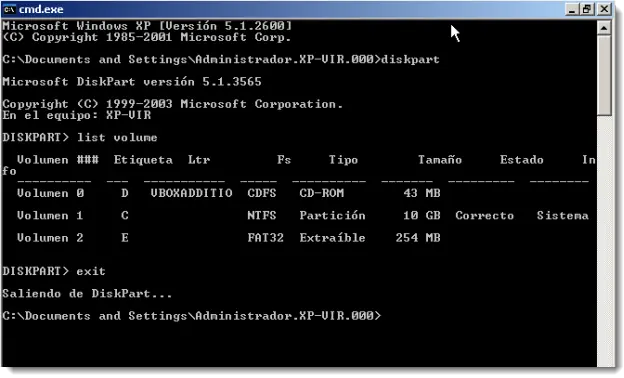Viewport: 624px width, 378px height.
Task: Click the '43 MB' size value
Action: pos(422,193)
